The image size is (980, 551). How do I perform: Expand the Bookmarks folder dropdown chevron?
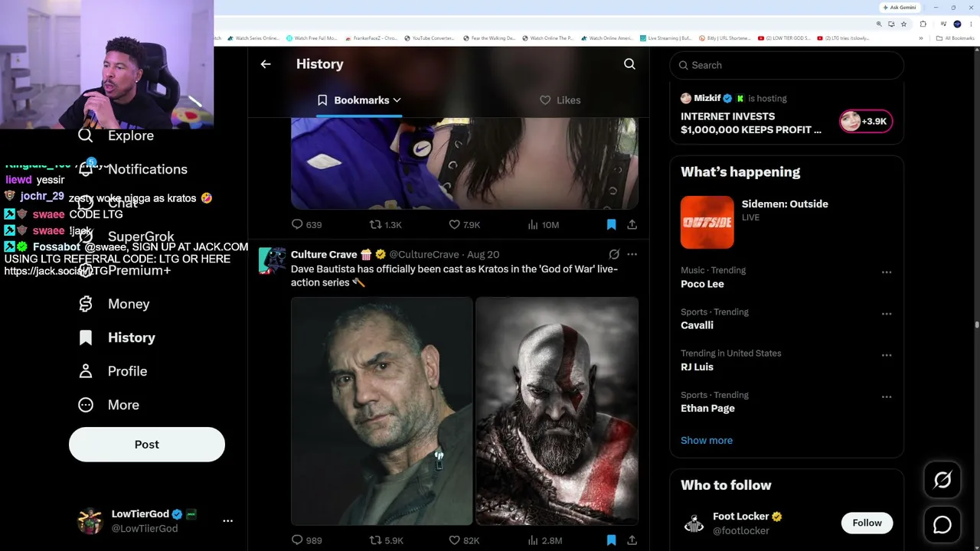pyautogui.click(x=397, y=100)
